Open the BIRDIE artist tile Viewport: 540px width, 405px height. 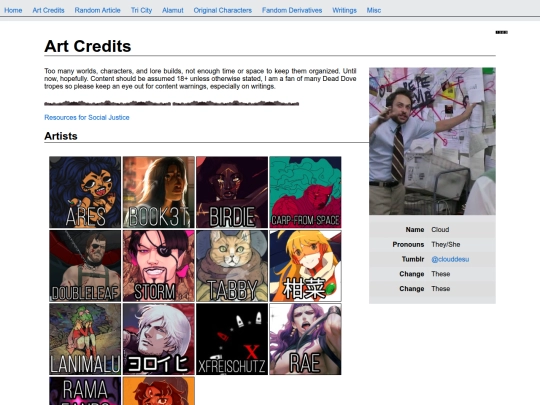[232, 192]
